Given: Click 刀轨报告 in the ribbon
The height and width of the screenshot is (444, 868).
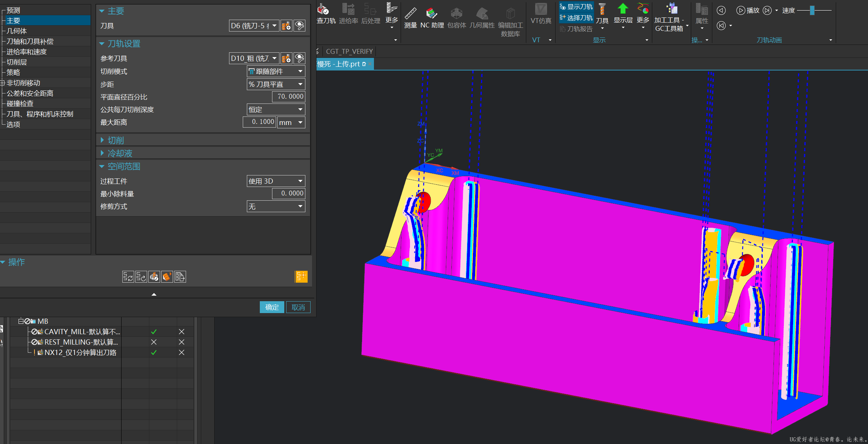Looking at the screenshot, I should point(576,29).
